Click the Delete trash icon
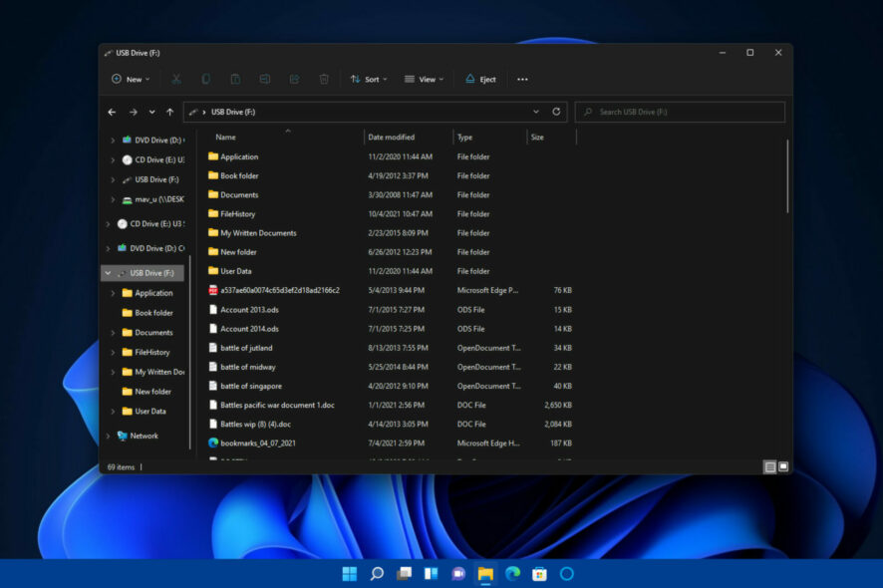This screenshot has width=883, height=588. coord(324,80)
